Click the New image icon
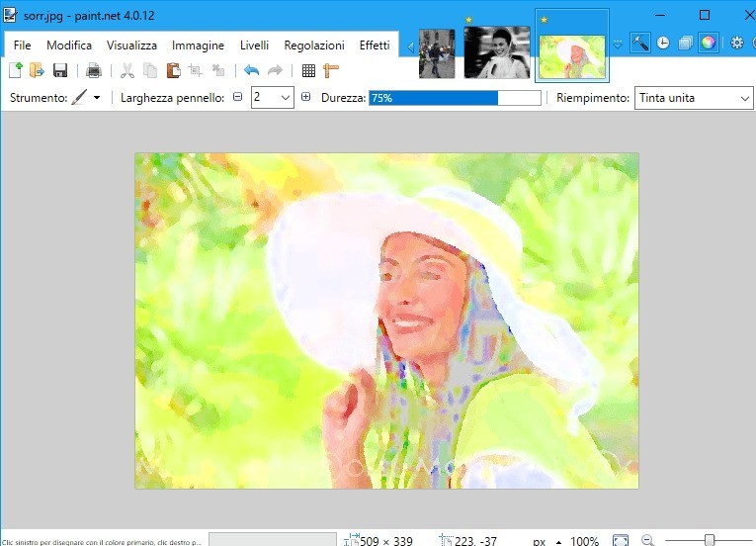756x546 pixels. pyautogui.click(x=15, y=70)
